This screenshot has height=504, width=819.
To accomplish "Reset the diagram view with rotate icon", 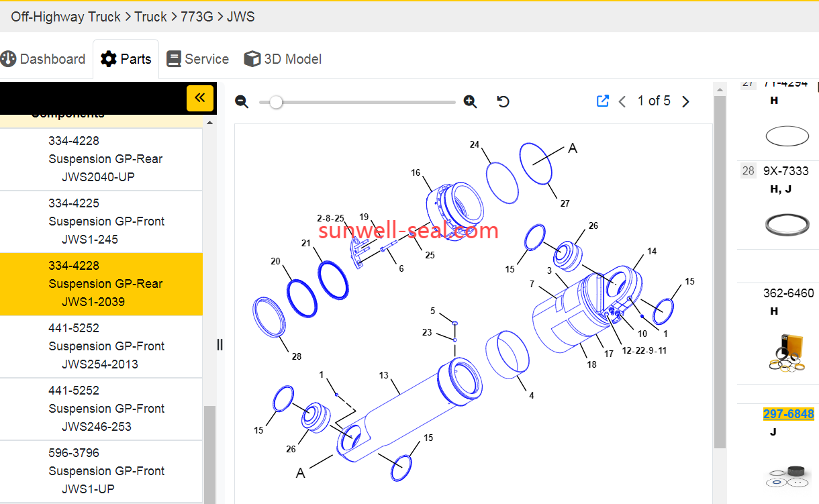I will click(x=503, y=101).
